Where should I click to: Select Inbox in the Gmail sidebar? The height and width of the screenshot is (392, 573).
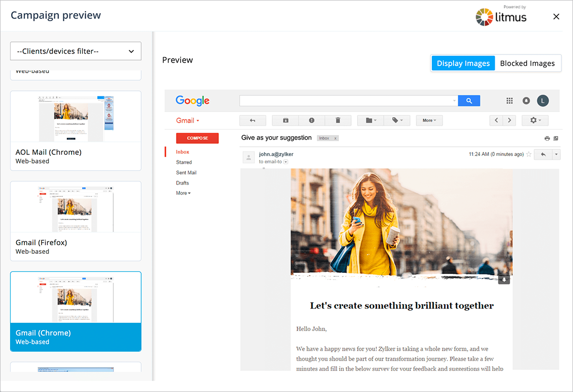(183, 152)
